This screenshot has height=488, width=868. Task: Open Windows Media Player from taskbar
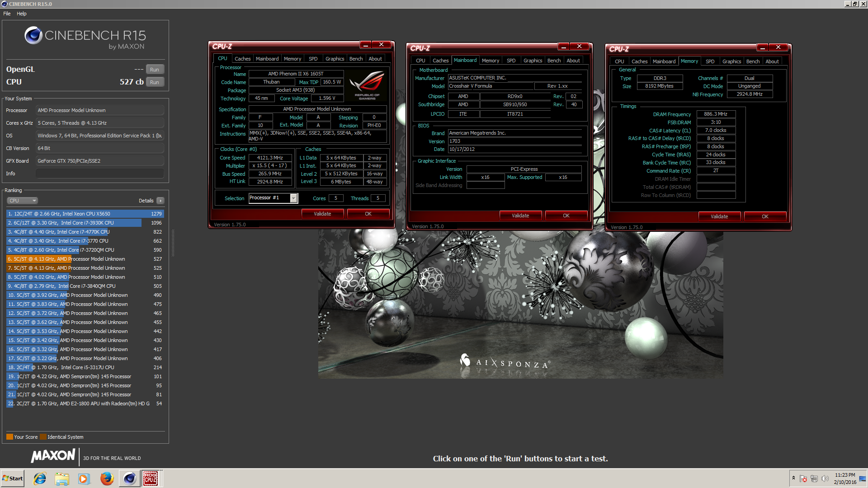[84, 479]
